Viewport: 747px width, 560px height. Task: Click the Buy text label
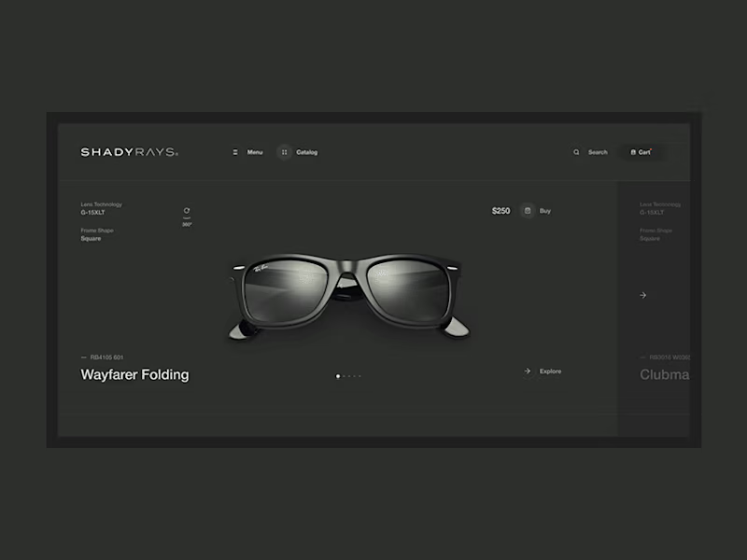click(545, 211)
